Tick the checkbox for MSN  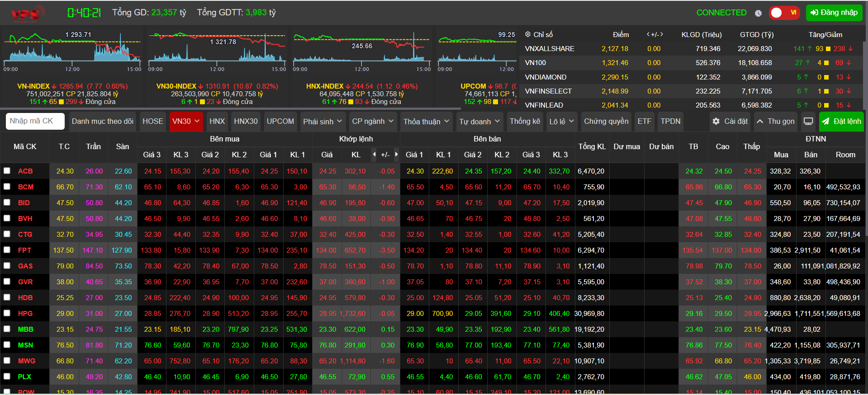click(7, 345)
